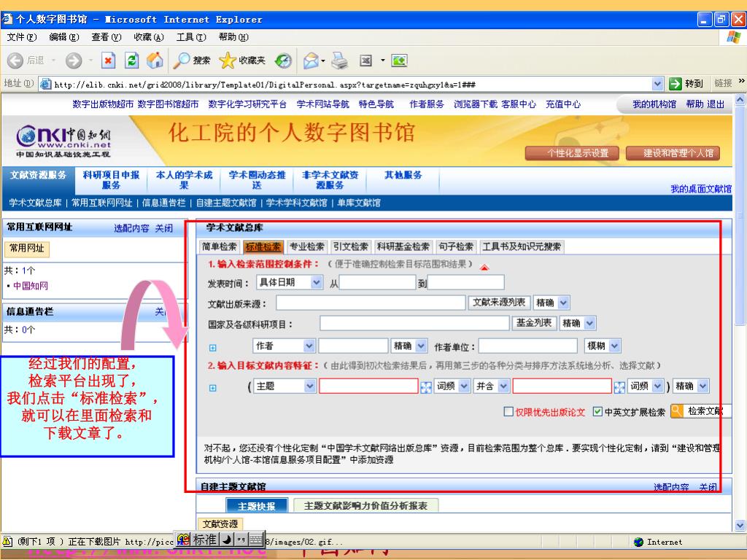
Task: Click the green 转到 go arrow
Action: [x=675, y=84]
